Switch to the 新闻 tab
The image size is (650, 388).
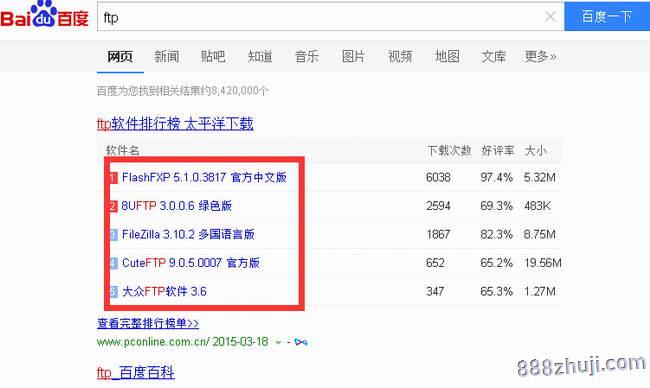pyautogui.click(x=167, y=56)
